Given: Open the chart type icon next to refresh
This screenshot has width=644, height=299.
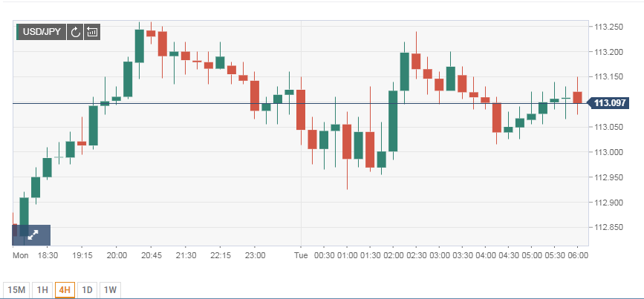Looking at the screenshot, I should 92,32.
